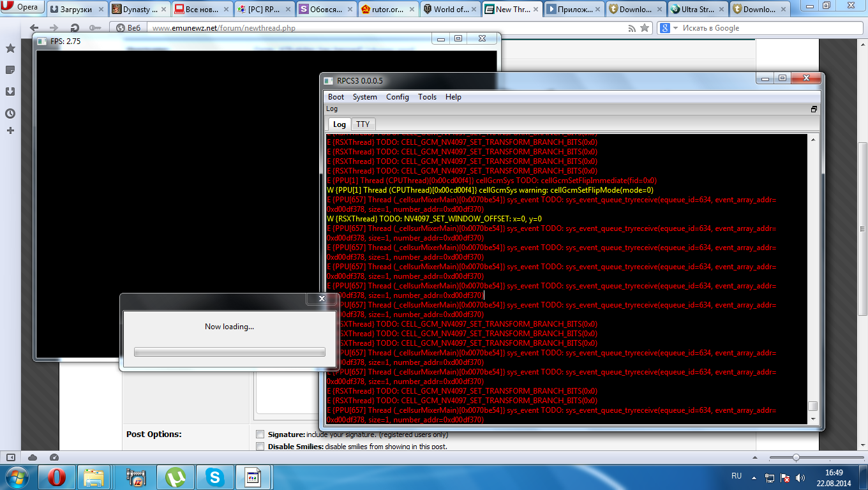Viewport: 868px width, 490px height.
Task: Open history clock icon in sidebar
Action: [x=10, y=114]
